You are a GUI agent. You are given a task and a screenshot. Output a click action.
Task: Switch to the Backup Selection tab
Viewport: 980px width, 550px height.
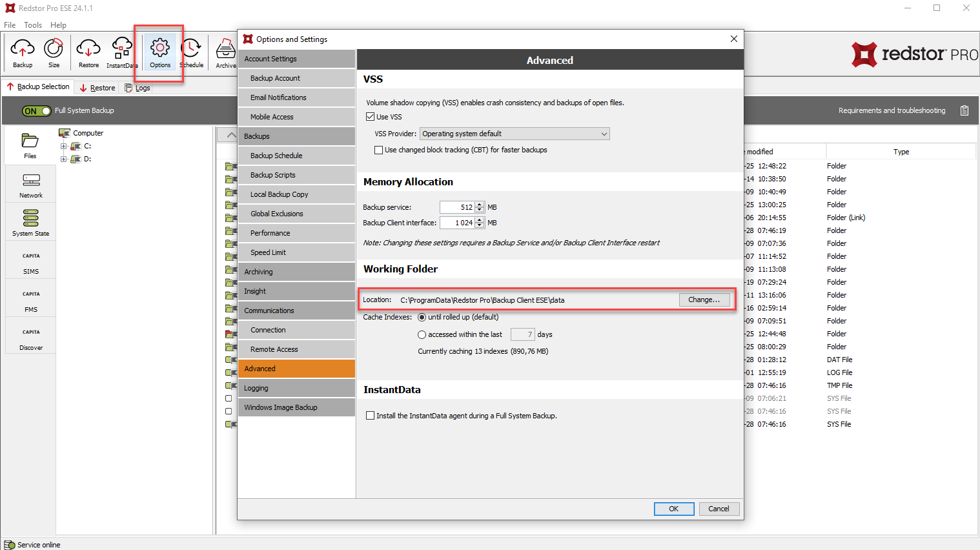(38, 87)
